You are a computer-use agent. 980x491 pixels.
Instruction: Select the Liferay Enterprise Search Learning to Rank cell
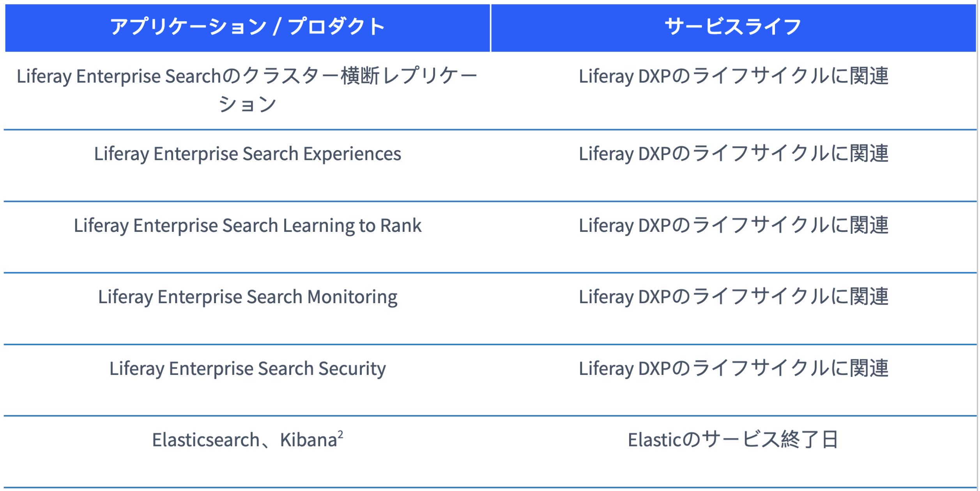pyautogui.click(x=248, y=237)
